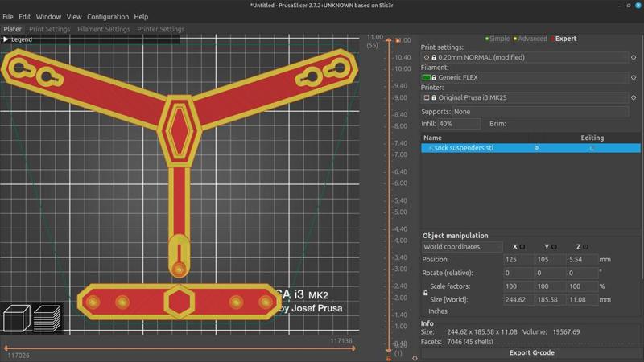Toggle the scale factors lock icon

point(425,293)
